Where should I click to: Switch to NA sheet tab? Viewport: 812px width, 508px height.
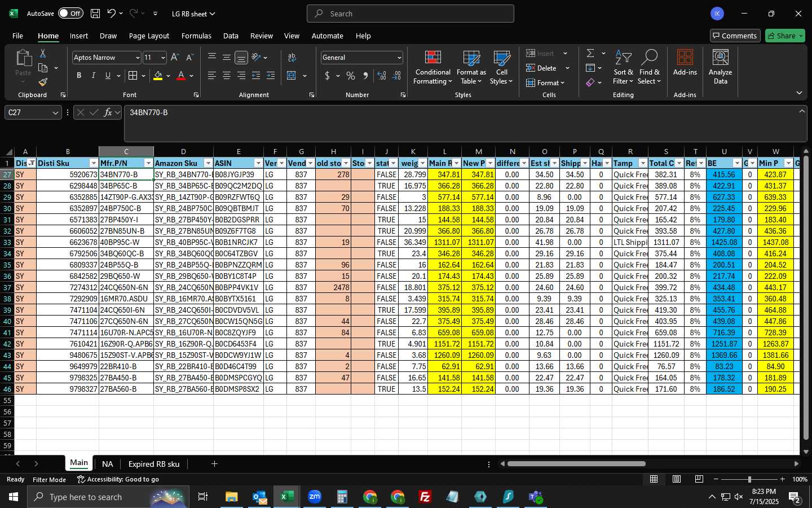click(x=107, y=464)
